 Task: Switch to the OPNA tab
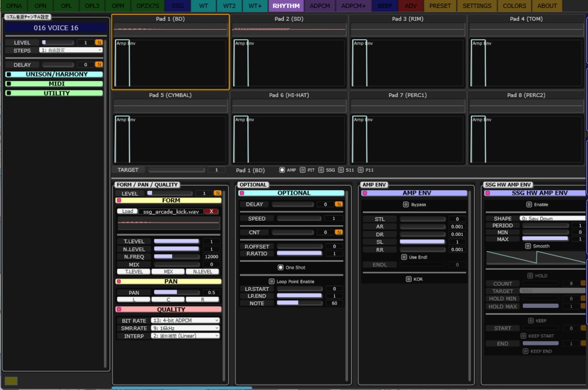14,6
